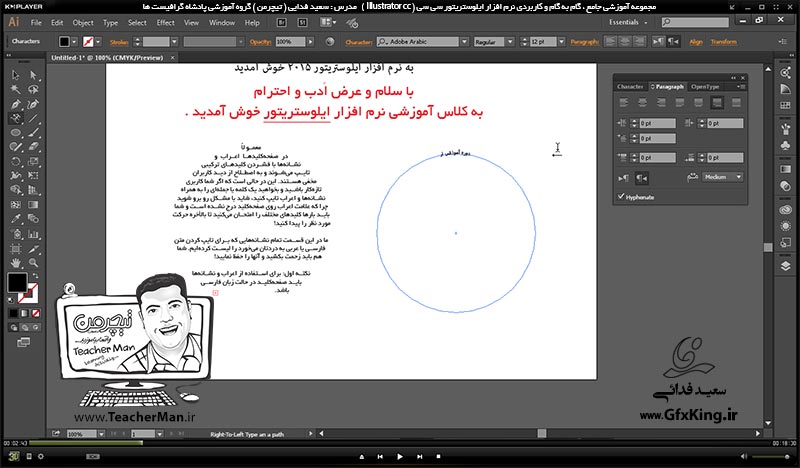
Task: Set justify all lines in Paragraph panel
Action: (736, 103)
